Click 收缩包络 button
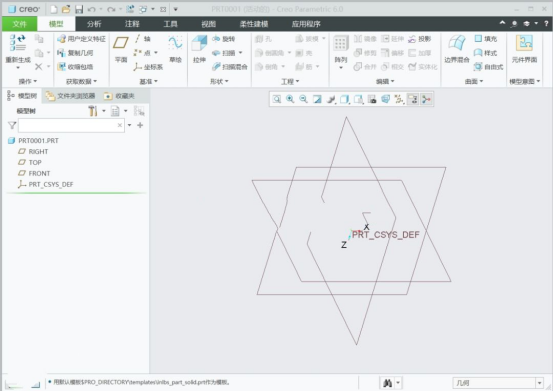 [75, 67]
